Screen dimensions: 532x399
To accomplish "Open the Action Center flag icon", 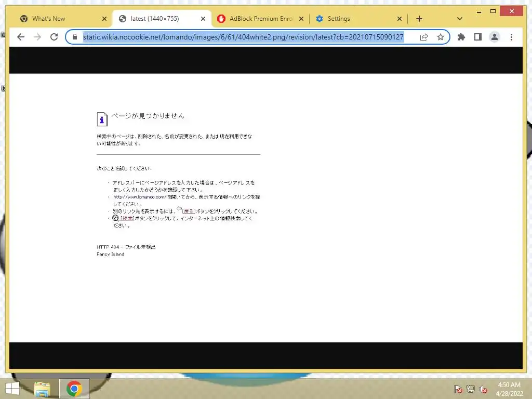I will click(x=458, y=389).
